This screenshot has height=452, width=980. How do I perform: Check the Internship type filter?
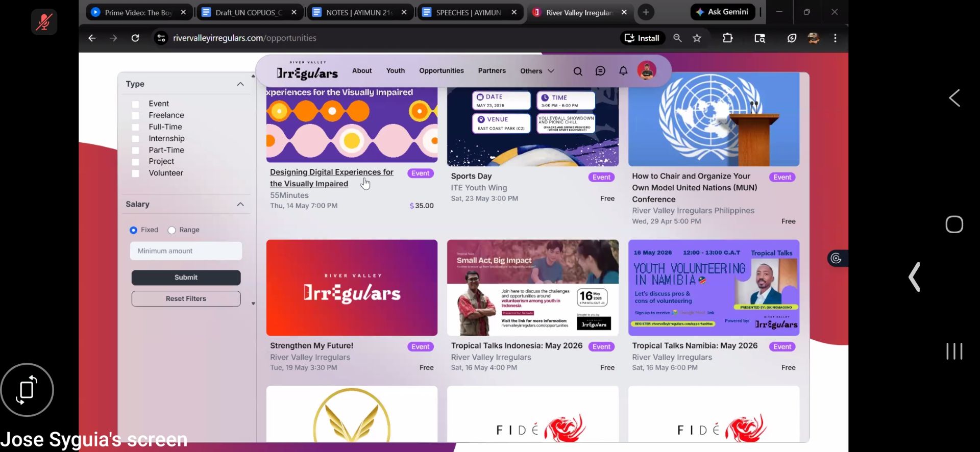(135, 139)
